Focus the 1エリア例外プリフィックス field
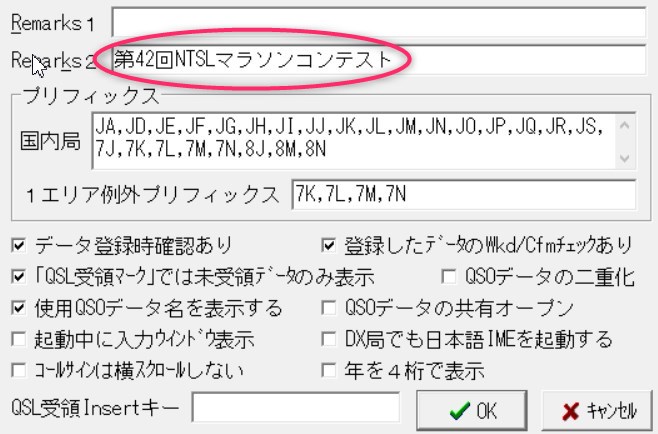658x434 pixels. (x=463, y=194)
